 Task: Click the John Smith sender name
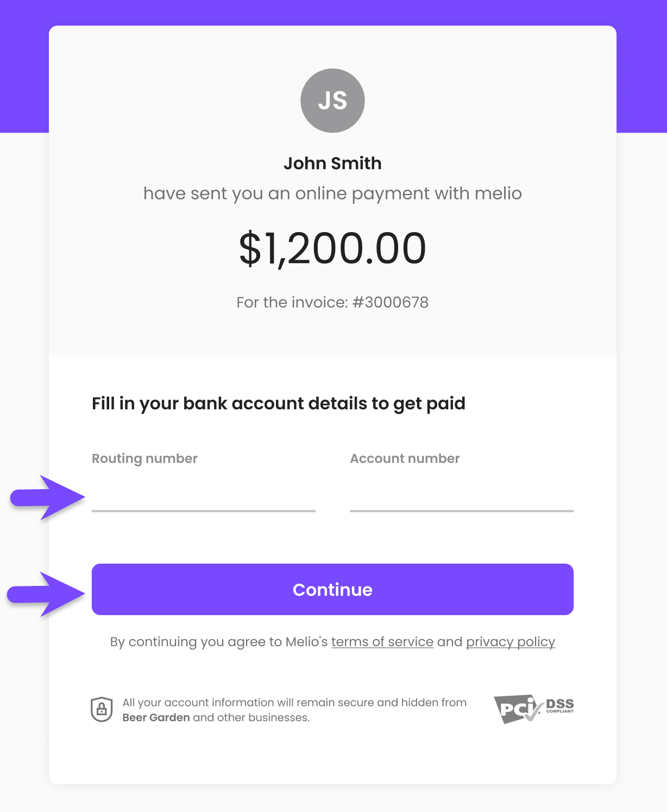click(332, 163)
